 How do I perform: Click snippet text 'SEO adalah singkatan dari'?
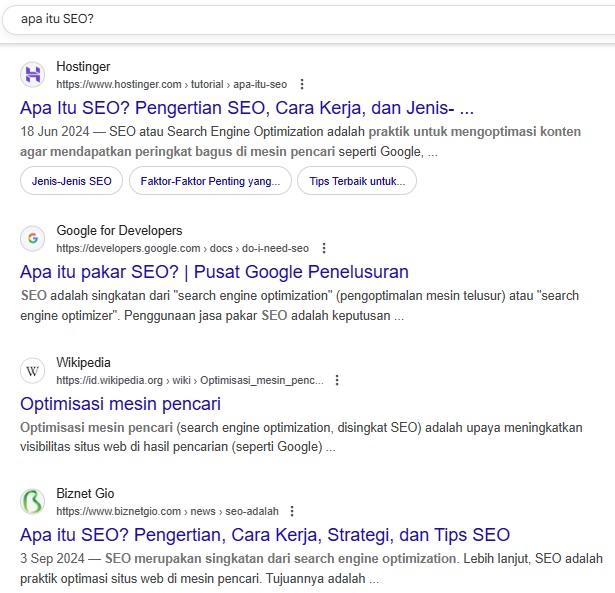(x=95, y=296)
